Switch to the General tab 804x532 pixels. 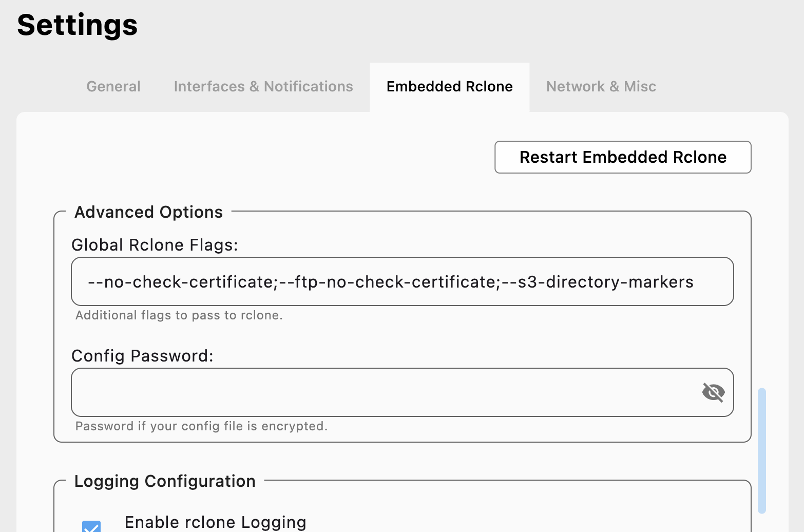click(x=113, y=86)
